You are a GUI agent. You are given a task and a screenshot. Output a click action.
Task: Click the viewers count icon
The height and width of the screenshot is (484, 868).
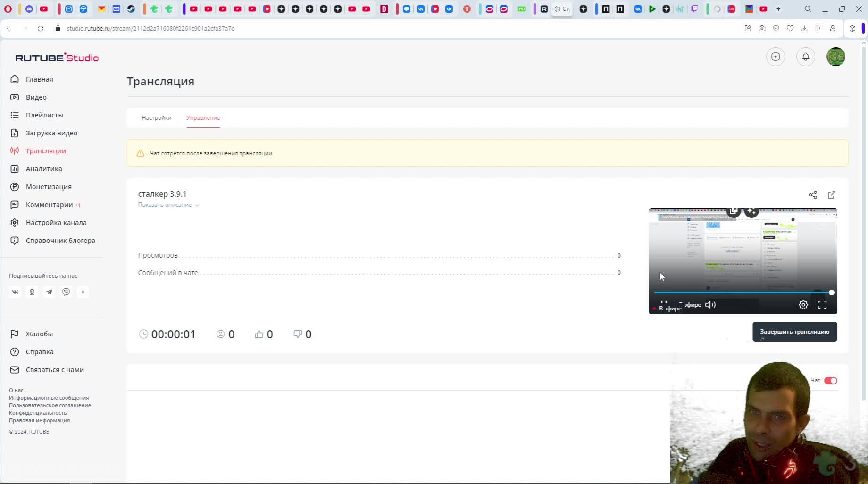[220, 334]
